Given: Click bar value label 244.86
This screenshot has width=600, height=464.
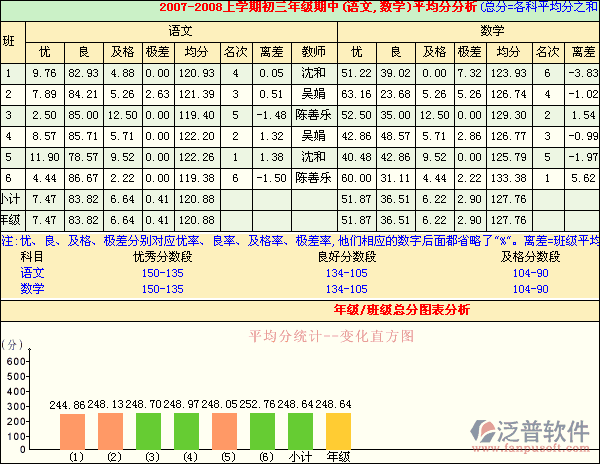Looking at the screenshot, I should 67,405.
